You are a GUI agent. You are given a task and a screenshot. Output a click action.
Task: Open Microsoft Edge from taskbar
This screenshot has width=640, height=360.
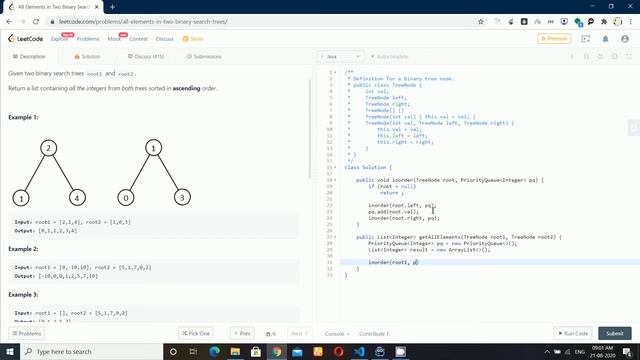tap(214, 351)
